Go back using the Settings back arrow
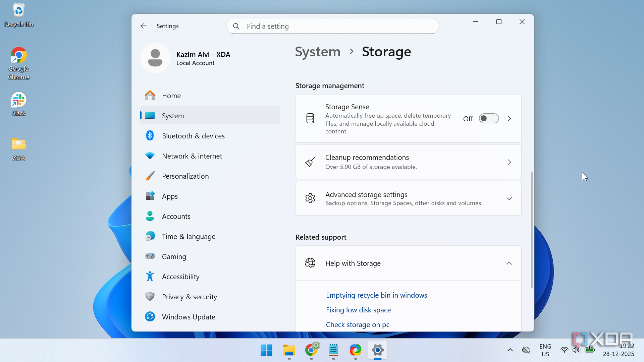The image size is (644, 362). [144, 26]
